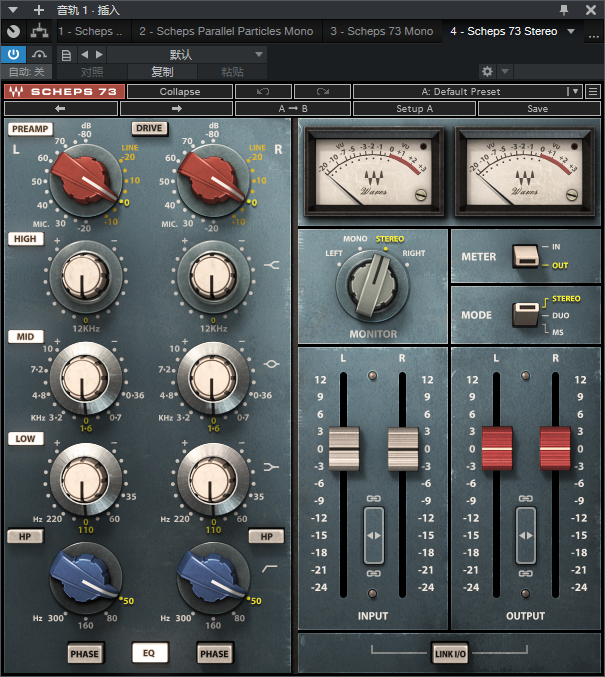Click the gear settings icon
605x677 pixels.
[x=487, y=71]
